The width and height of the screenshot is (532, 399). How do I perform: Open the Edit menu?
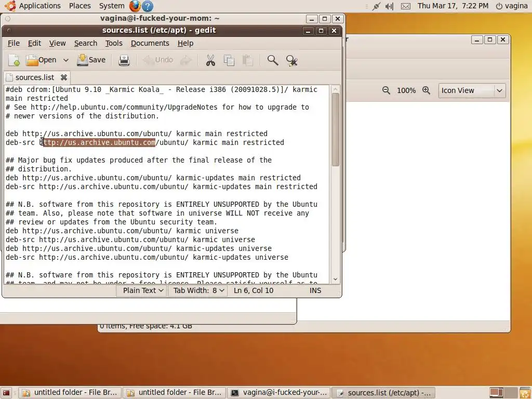point(34,44)
